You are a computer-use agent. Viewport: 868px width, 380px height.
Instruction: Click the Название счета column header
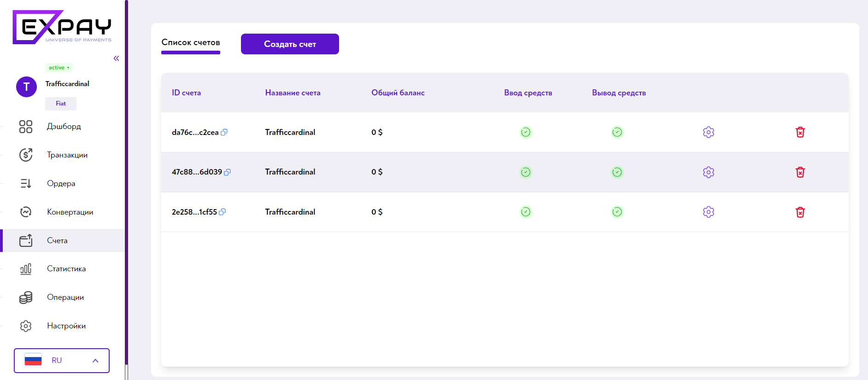click(x=293, y=93)
